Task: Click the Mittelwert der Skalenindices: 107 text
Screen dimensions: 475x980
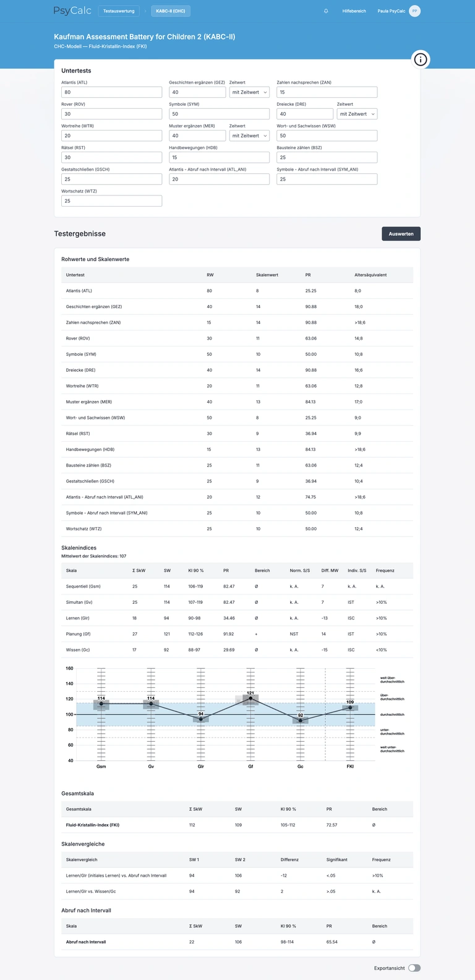Action: [x=94, y=556]
